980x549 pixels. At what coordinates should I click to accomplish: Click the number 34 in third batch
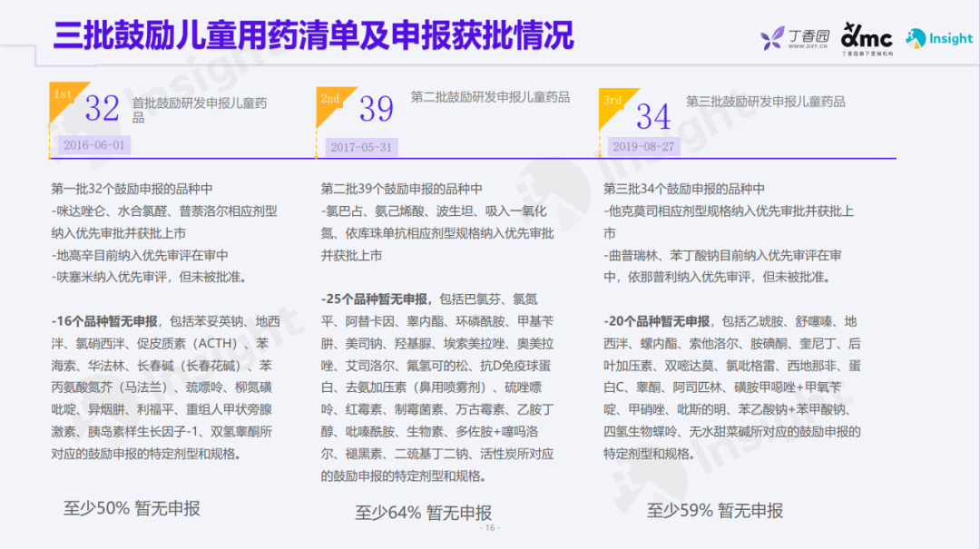(653, 115)
